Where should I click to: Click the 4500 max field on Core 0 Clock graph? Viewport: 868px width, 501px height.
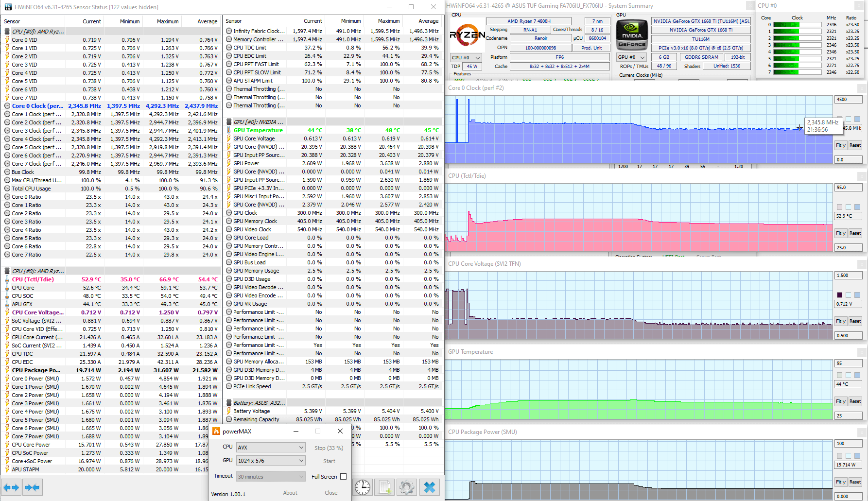[848, 100]
